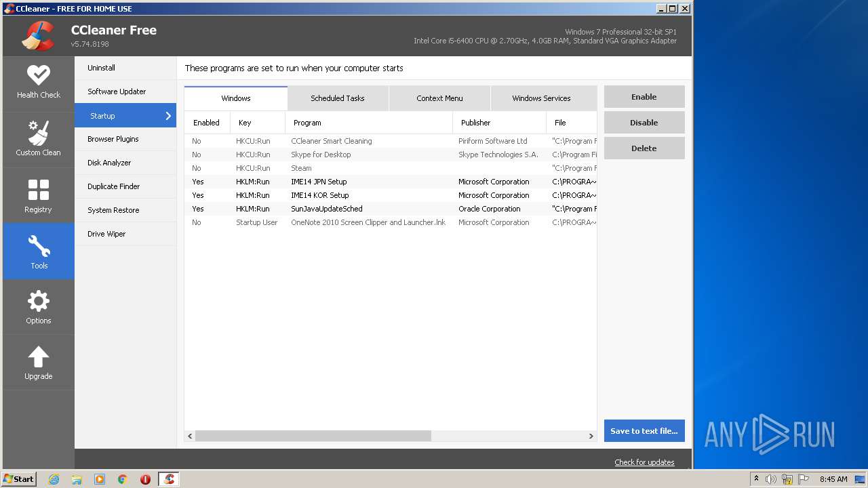Click Startup User key cell
The height and width of the screenshot is (488, 868).
[256, 222]
